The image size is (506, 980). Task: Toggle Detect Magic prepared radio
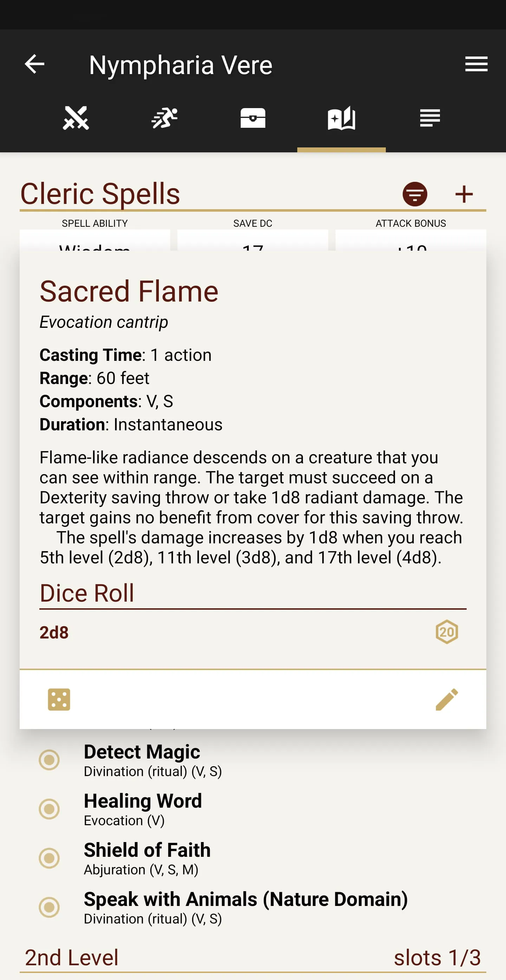[x=49, y=760]
